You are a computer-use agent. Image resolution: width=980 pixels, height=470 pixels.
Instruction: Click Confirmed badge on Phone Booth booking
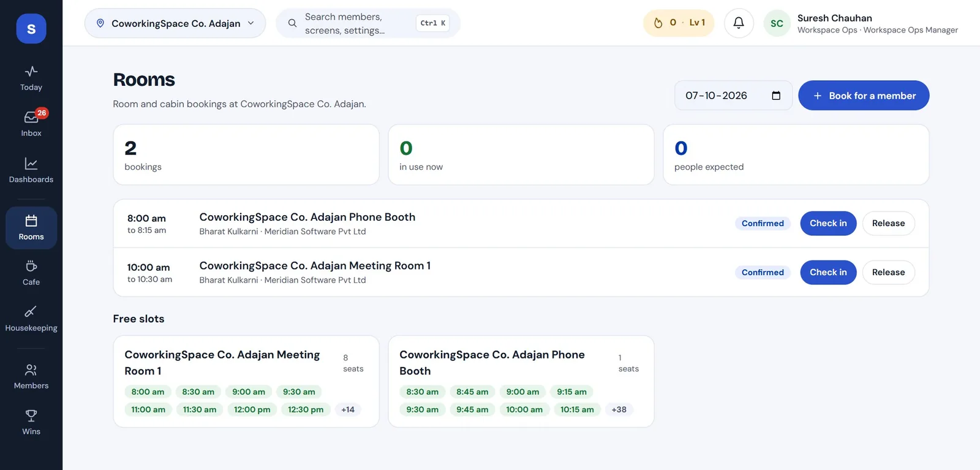pyautogui.click(x=763, y=224)
